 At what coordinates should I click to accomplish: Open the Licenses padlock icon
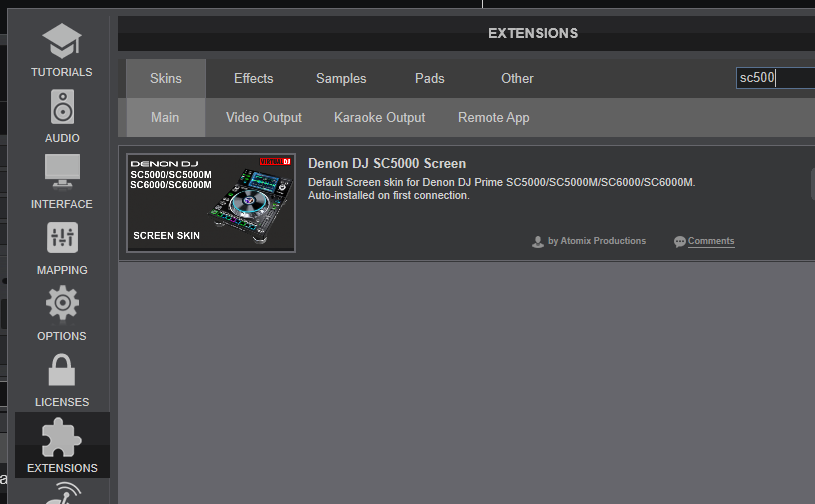click(x=62, y=370)
